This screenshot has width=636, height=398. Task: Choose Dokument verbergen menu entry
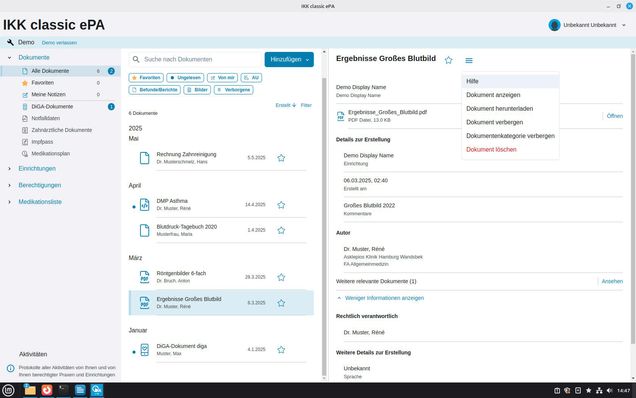click(x=510, y=122)
